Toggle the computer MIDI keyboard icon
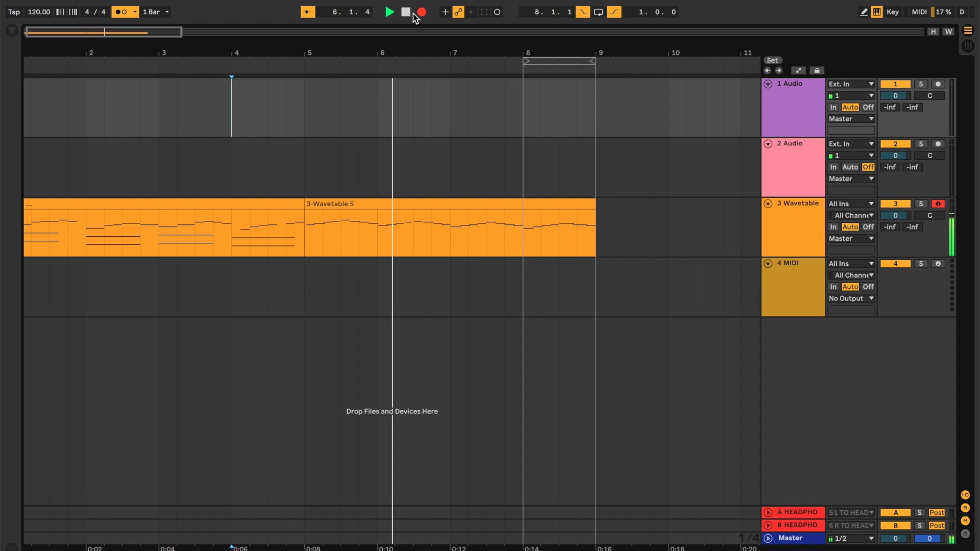Screen dimensions: 980x551 pyautogui.click(x=877, y=12)
